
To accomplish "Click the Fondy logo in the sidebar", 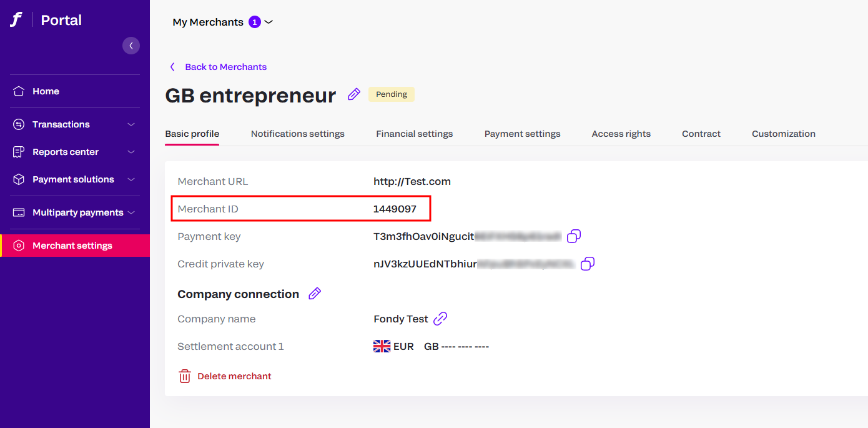I will coord(16,20).
